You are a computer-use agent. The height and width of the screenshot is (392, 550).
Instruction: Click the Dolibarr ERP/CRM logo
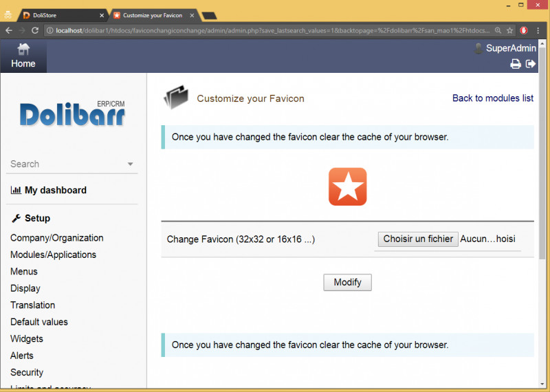72,113
